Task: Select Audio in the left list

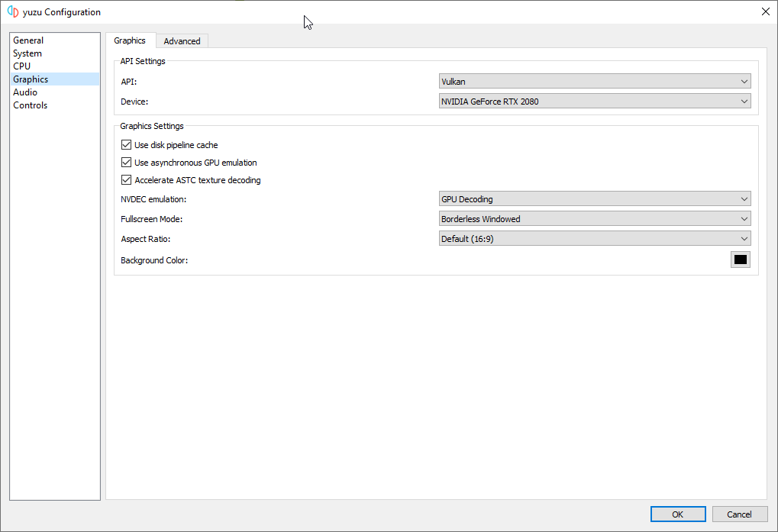Action: pyautogui.click(x=25, y=92)
